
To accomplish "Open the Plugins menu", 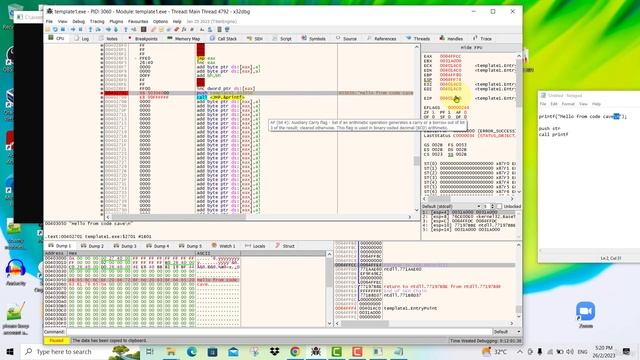I will coord(116,21).
